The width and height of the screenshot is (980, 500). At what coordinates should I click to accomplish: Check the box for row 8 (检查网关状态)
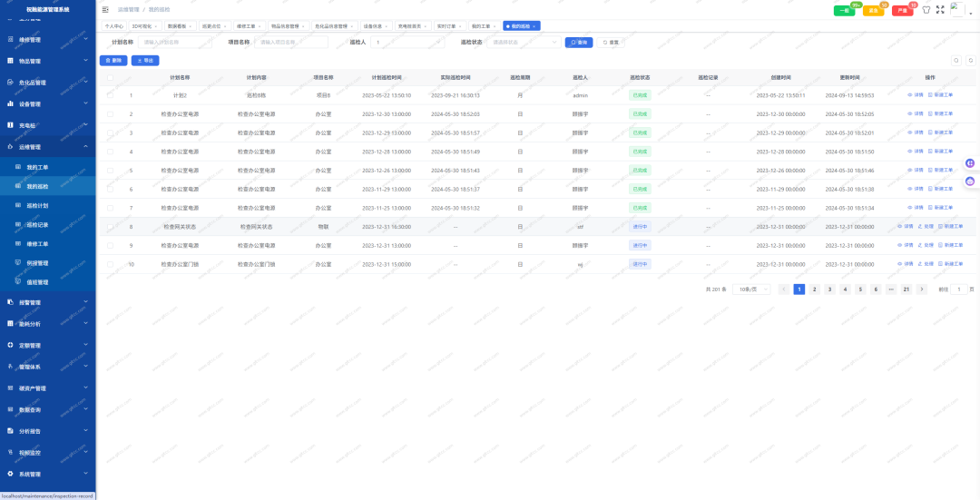110,227
